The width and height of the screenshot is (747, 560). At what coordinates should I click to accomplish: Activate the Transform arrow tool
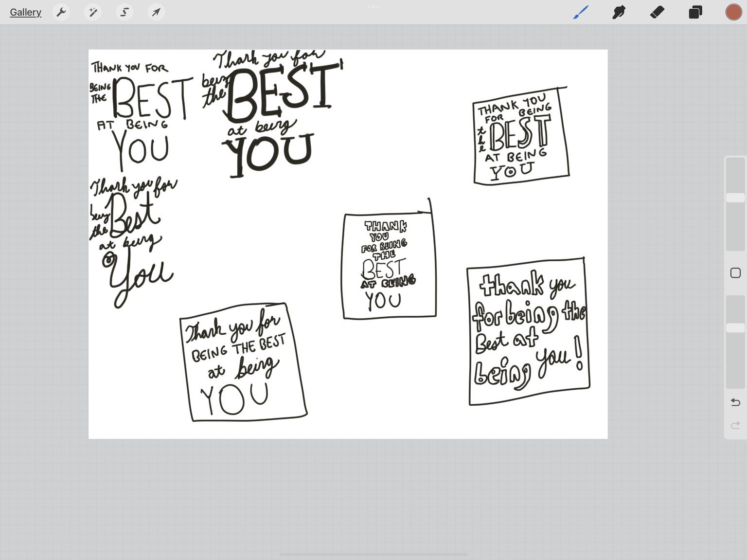(x=156, y=12)
